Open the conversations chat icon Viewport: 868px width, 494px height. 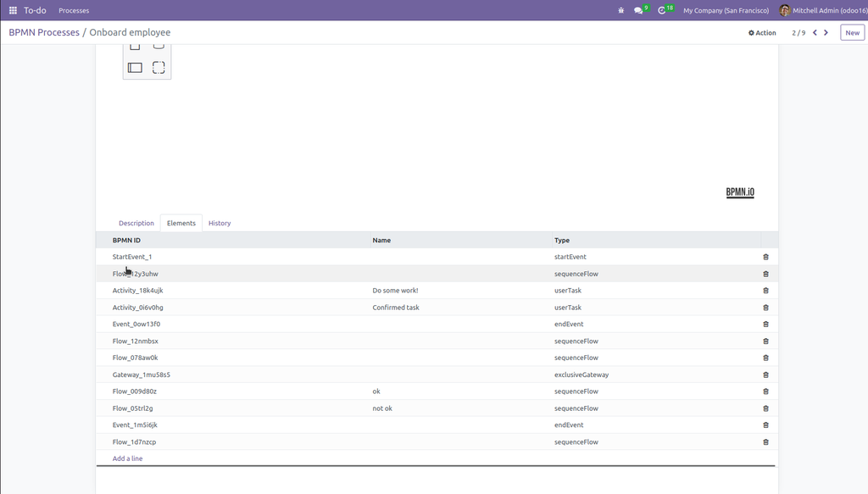[x=638, y=10]
